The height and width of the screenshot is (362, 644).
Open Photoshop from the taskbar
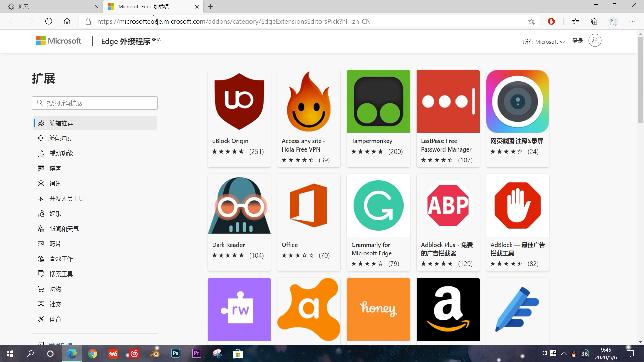pos(175,353)
